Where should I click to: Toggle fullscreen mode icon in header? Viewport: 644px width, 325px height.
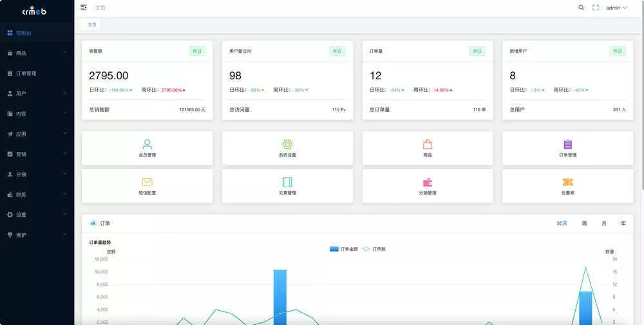coord(596,8)
